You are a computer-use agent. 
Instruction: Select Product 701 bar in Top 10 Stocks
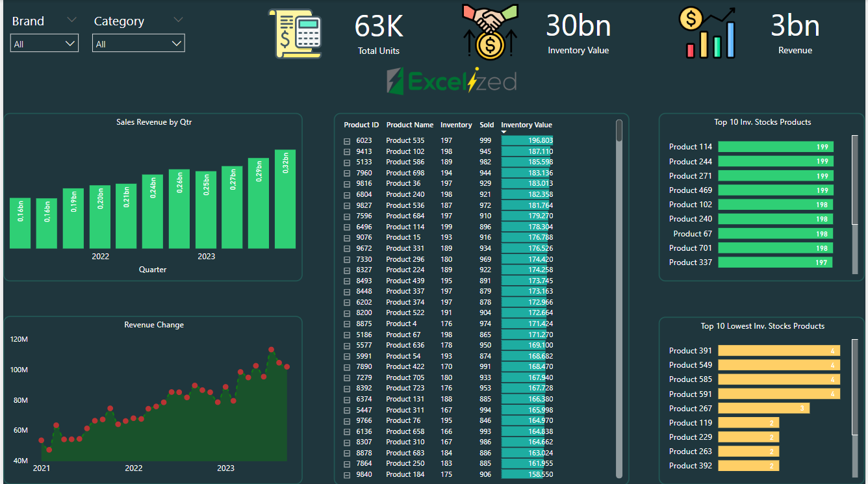coord(776,248)
